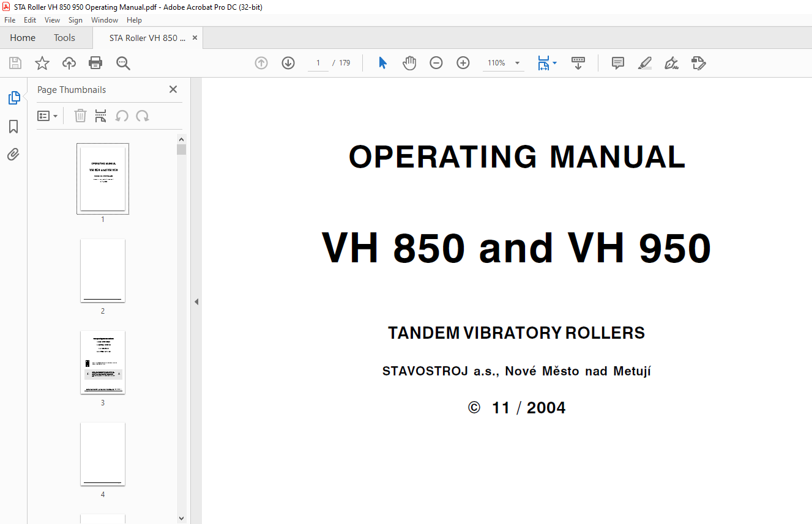The image size is (812, 524).
Task: Delete selected page with trash icon
Action: pos(80,116)
